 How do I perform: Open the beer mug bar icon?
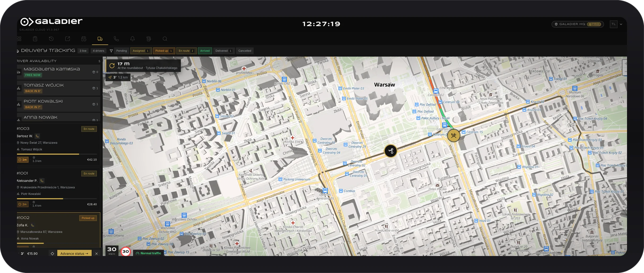[149, 39]
